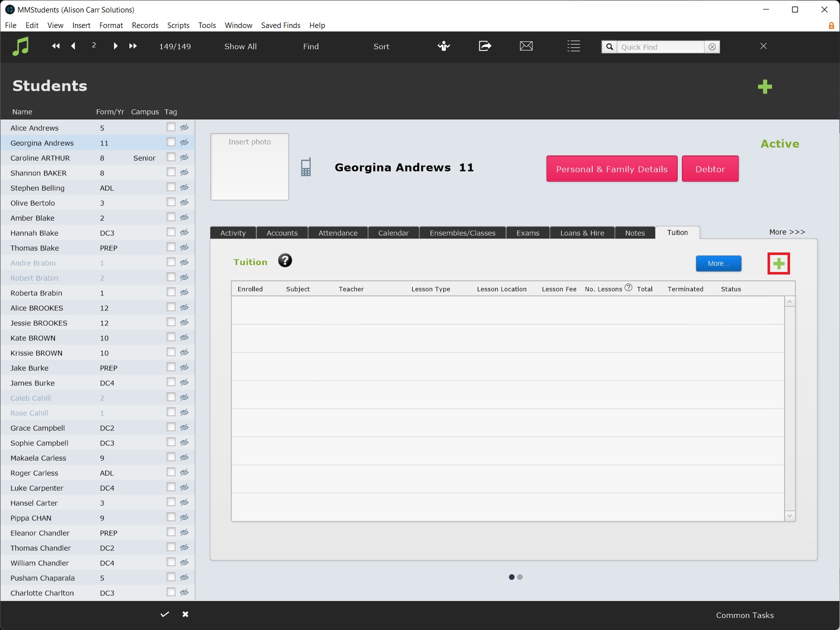Expand the More >>> tabs link
Image resolution: width=840 pixels, height=630 pixels.
[x=787, y=232]
